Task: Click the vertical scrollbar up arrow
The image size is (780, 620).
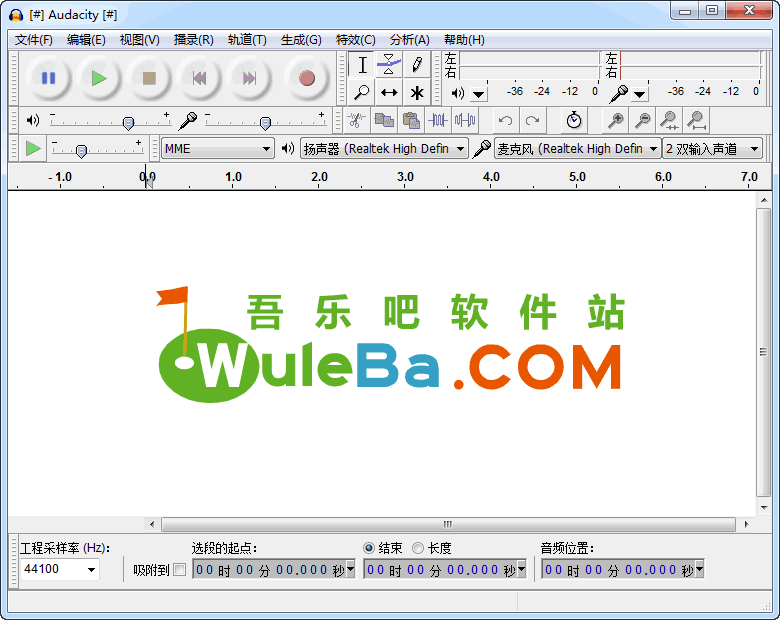Action: pos(764,200)
